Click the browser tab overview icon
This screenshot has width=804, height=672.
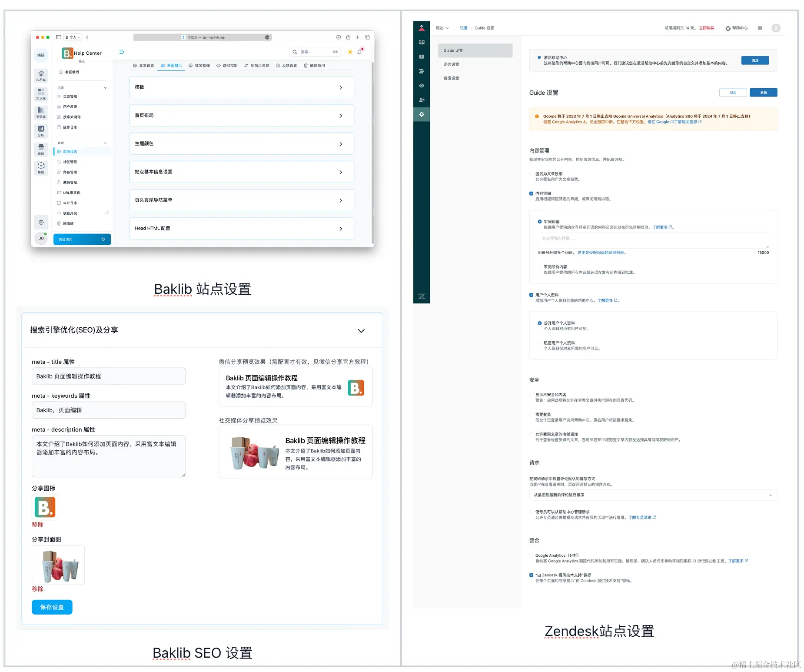(367, 37)
